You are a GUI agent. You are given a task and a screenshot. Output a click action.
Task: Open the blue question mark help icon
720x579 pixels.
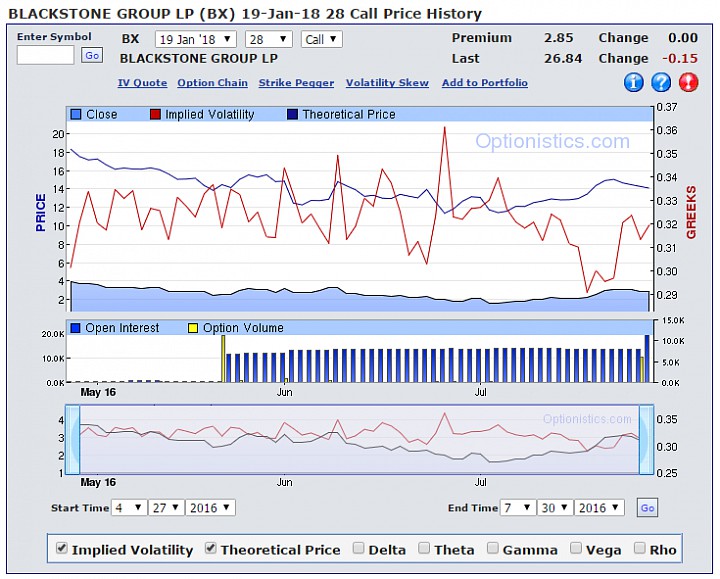coord(661,83)
